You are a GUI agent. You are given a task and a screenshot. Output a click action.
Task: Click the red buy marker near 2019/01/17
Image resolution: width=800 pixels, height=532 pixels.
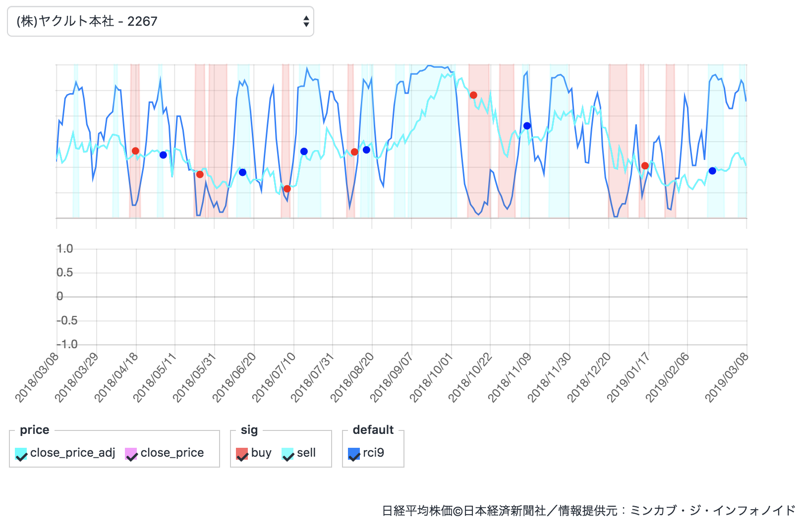click(x=645, y=165)
